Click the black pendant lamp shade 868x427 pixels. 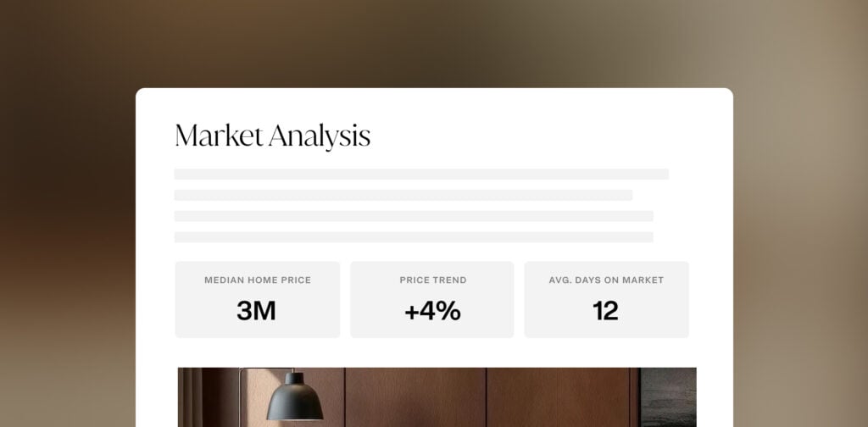294,399
